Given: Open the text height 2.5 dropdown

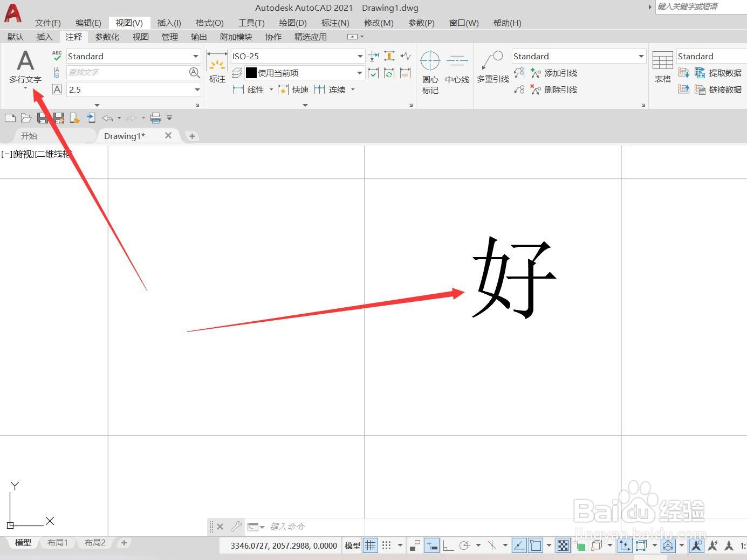Looking at the screenshot, I should pos(197,89).
